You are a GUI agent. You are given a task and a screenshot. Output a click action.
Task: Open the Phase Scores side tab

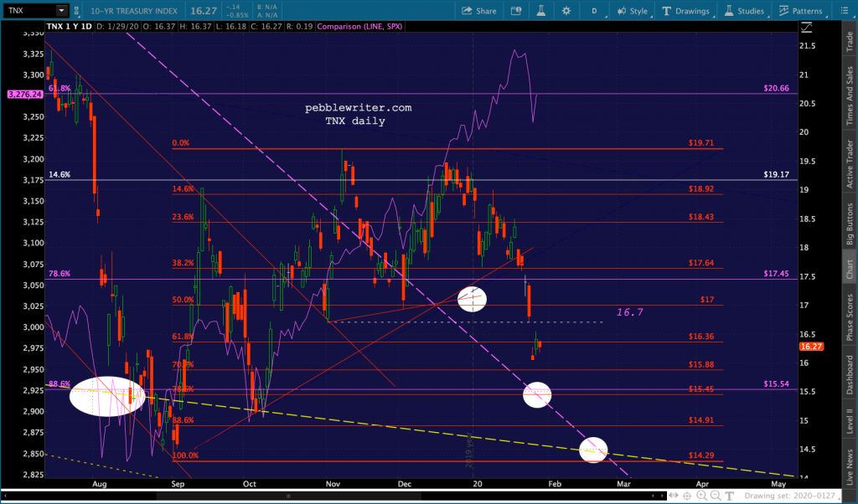point(850,317)
